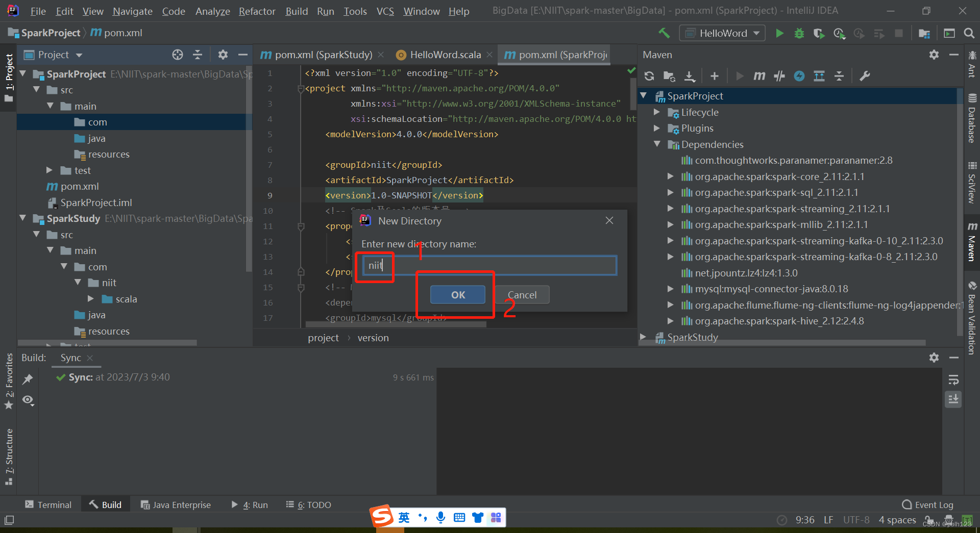Open the HelloWord run configuration dropdown
Screen dimensions: 980x533
[x=722, y=33]
